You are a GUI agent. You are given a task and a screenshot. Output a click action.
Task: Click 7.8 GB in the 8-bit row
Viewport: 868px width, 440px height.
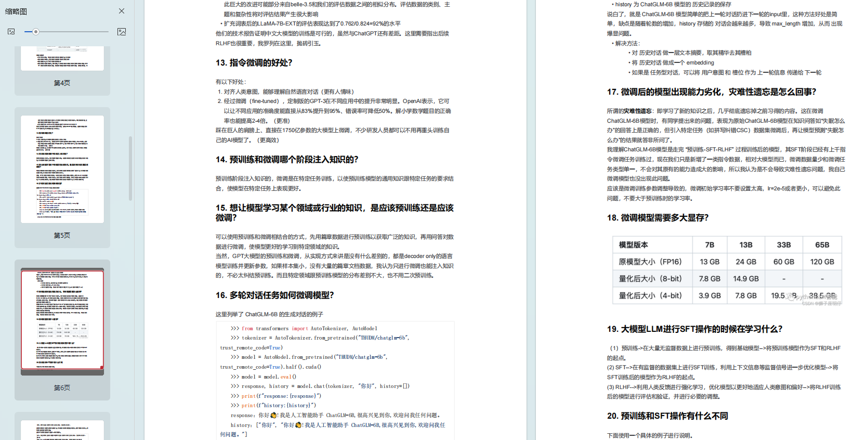click(x=709, y=279)
